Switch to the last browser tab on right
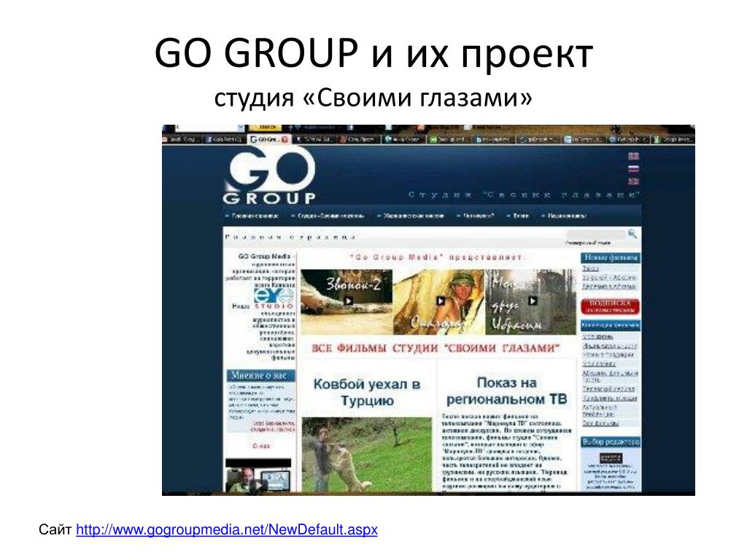The height and width of the screenshot is (560, 747). [673, 139]
